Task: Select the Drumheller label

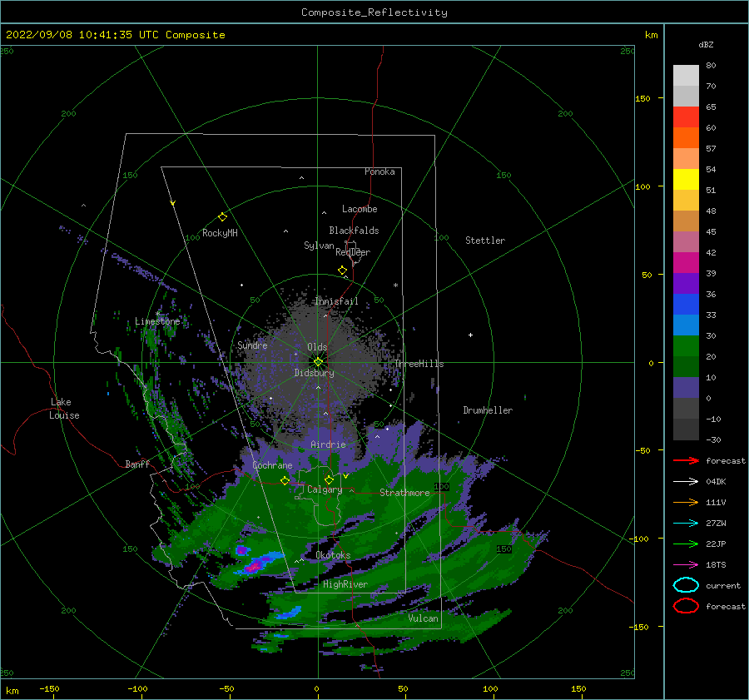Action: (x=488, y=410)
